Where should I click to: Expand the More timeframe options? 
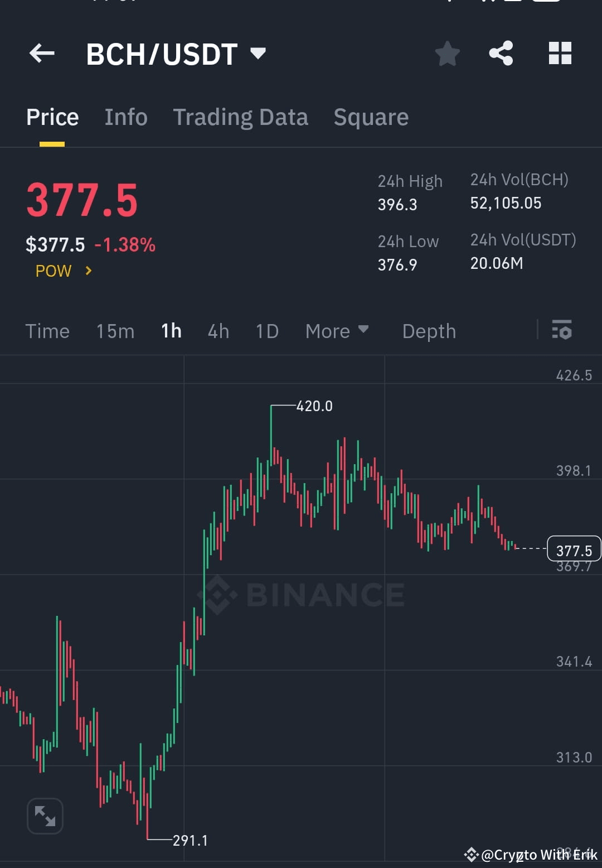coord(337,331)
